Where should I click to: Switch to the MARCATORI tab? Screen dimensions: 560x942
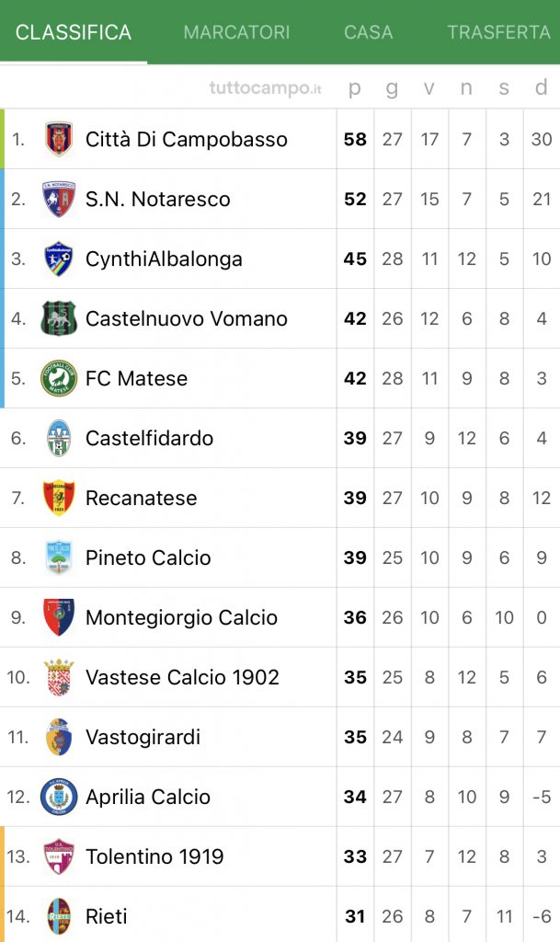pyautogui.click(x=236, y=32)
